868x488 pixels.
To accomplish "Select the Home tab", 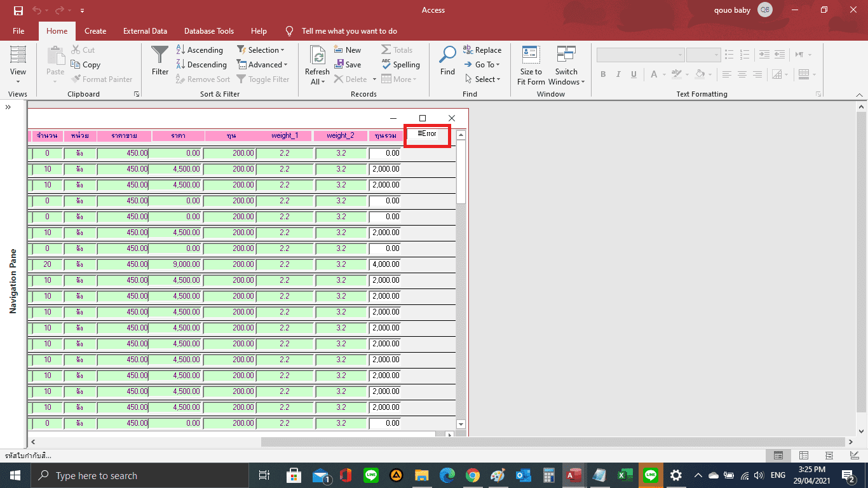I will pyautogui.click(x=57, y=30).
